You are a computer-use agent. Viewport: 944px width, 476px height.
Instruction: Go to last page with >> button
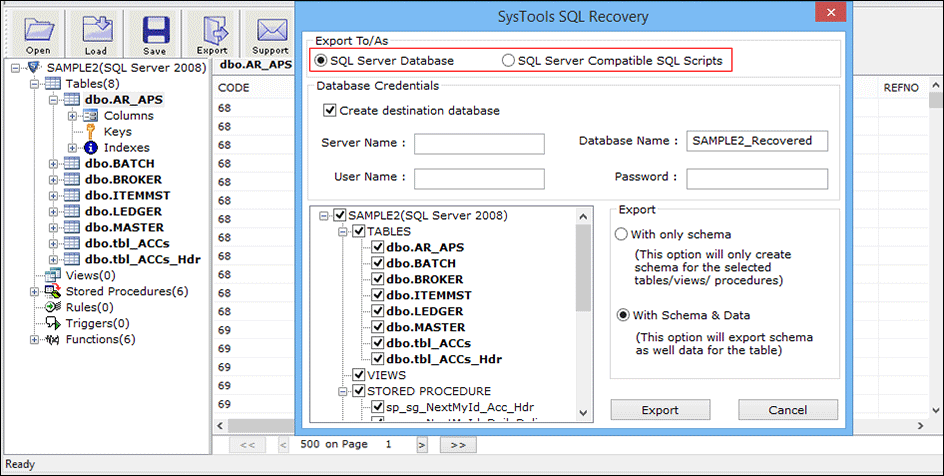coord(458,445)
